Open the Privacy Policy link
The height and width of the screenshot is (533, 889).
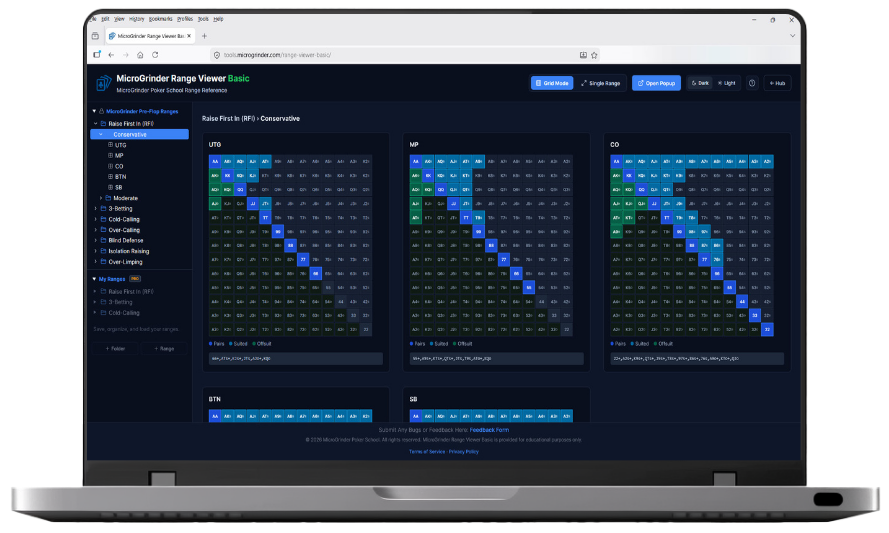coord(464,452)
